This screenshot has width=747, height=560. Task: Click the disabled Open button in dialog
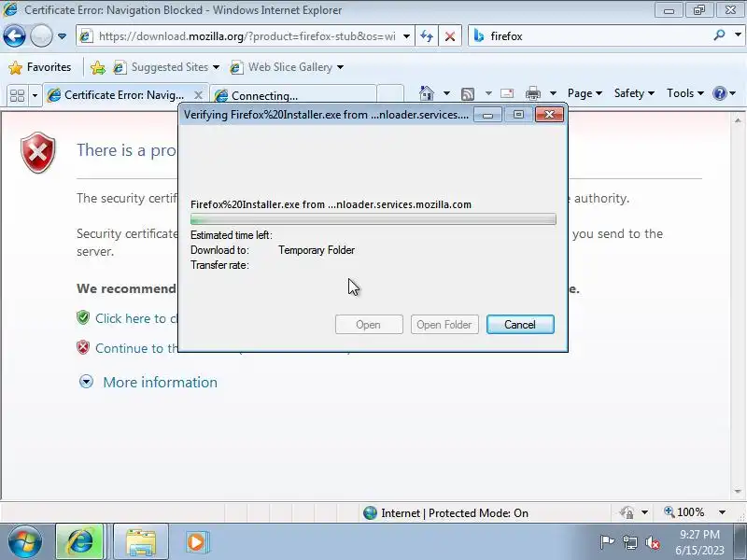[369, 324]
